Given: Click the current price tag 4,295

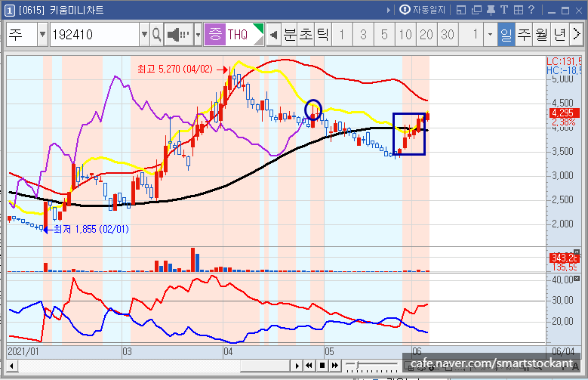Looking at the screenshot, I should click(x=565, y=113).
